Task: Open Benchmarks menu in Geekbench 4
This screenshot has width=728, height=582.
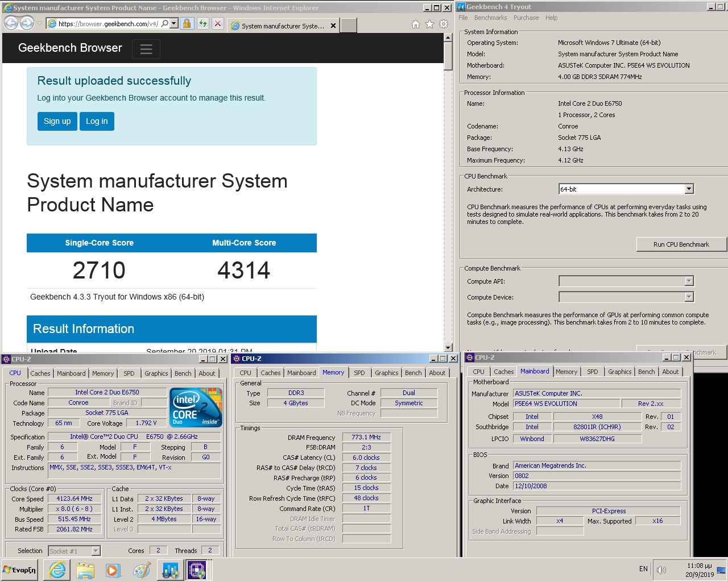Action: coord(490,18)
